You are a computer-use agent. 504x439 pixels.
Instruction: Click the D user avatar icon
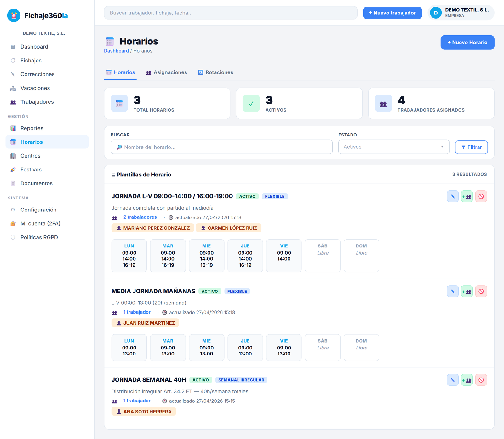(436, 13)
